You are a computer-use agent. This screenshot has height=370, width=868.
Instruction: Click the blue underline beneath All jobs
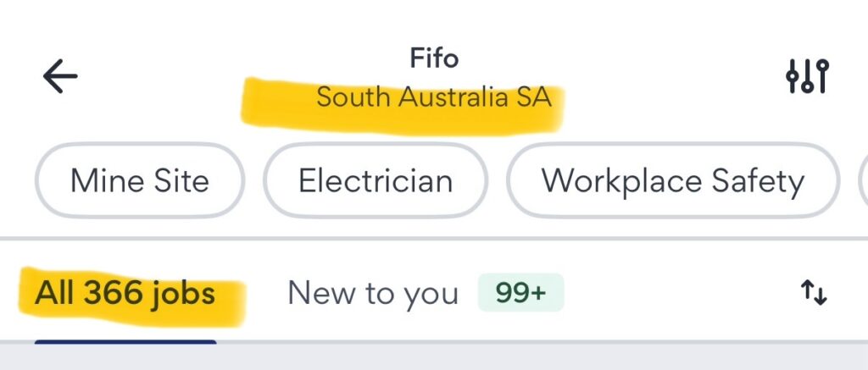[125, 342]
